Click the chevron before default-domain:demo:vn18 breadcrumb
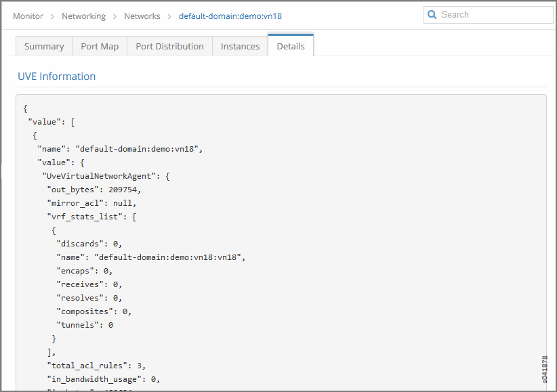 click(169, 16)
